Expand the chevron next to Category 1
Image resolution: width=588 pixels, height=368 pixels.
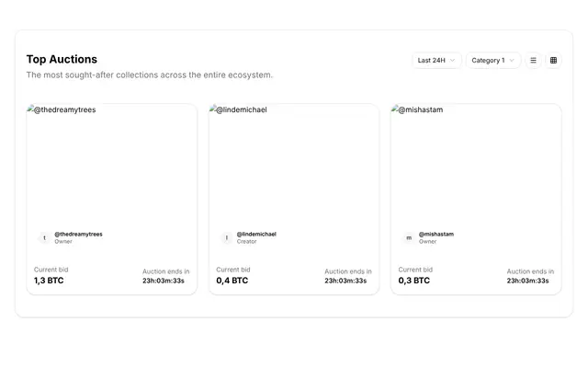[x=512, y=60]
